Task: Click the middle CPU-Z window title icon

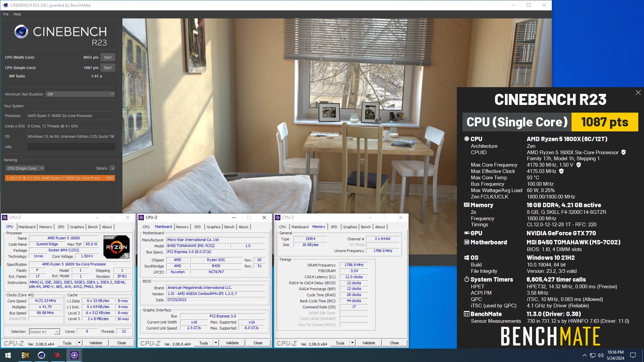Action: click(x=141, y=218)
